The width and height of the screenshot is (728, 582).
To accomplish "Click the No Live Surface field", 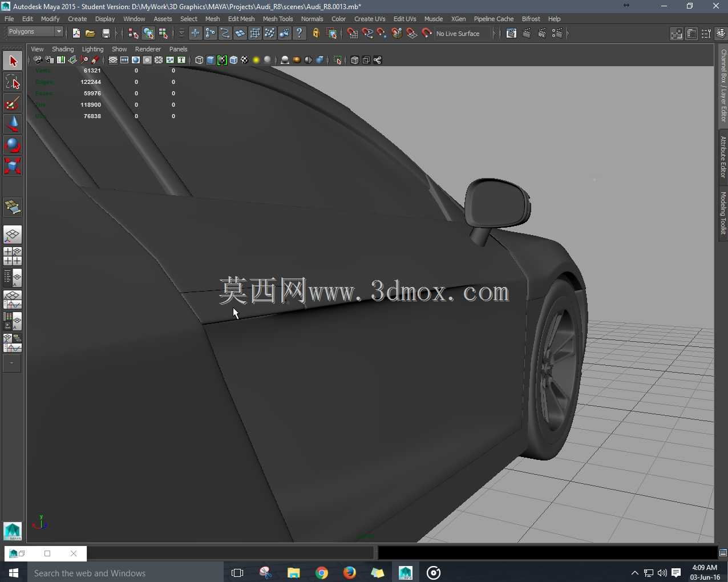I will pos(462,34).
